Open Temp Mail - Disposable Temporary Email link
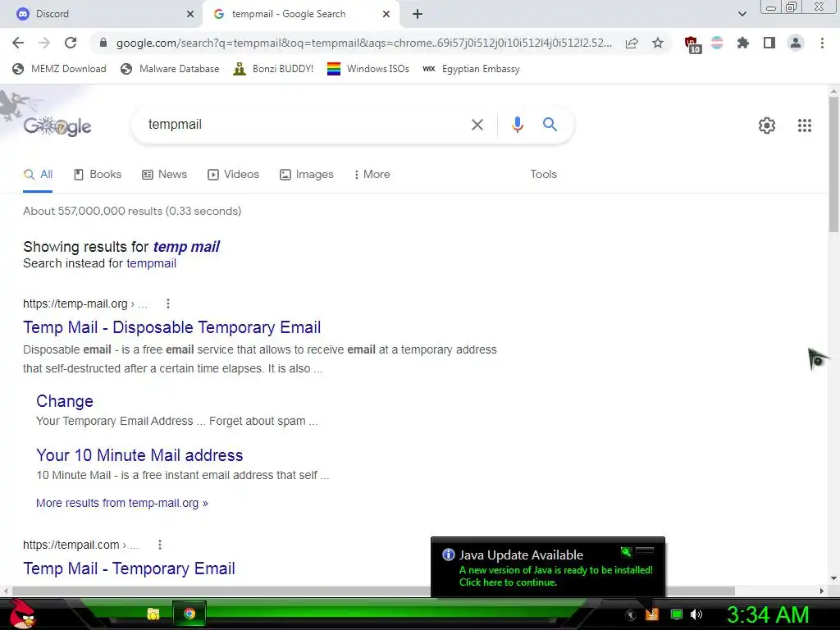 tap(172, 327)
